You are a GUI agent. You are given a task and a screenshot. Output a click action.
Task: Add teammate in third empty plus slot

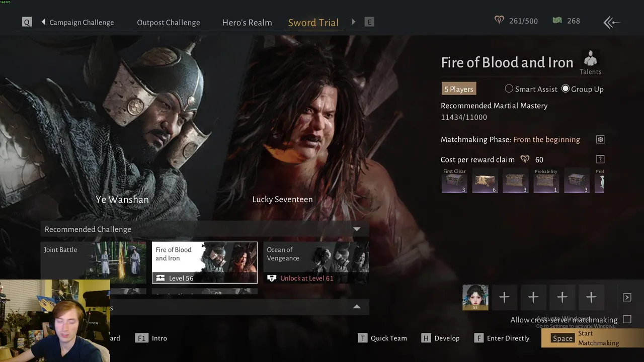click(562, 297)
